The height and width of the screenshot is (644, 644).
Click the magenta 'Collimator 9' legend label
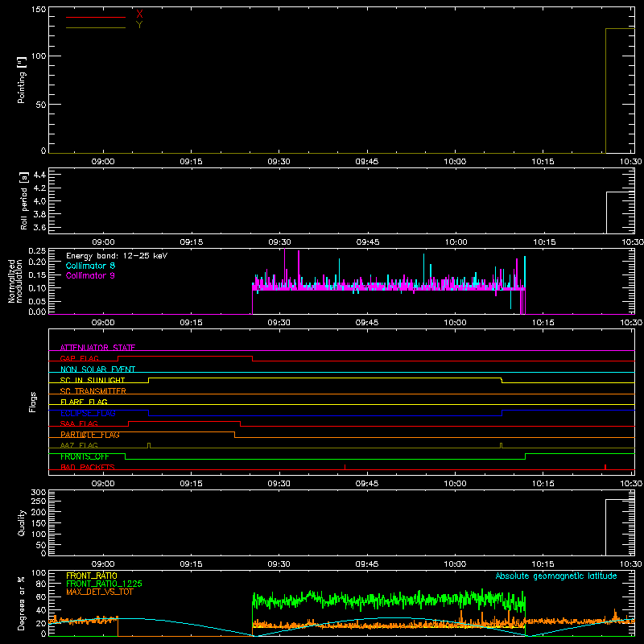[90, 275]
